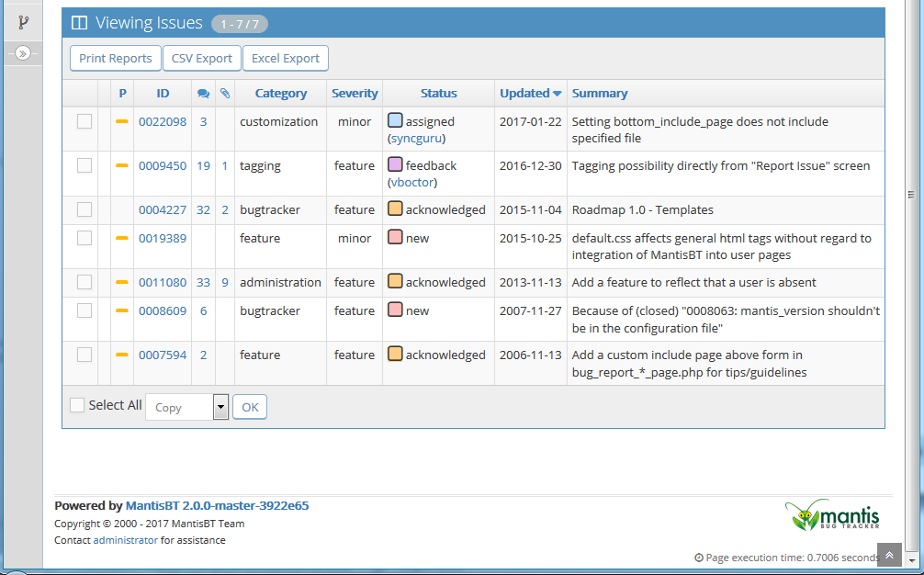The width and height of the screenshot is (924, 575).
Task: Click priority icon for issue 0022098
Action: click(x=122, y=121)
